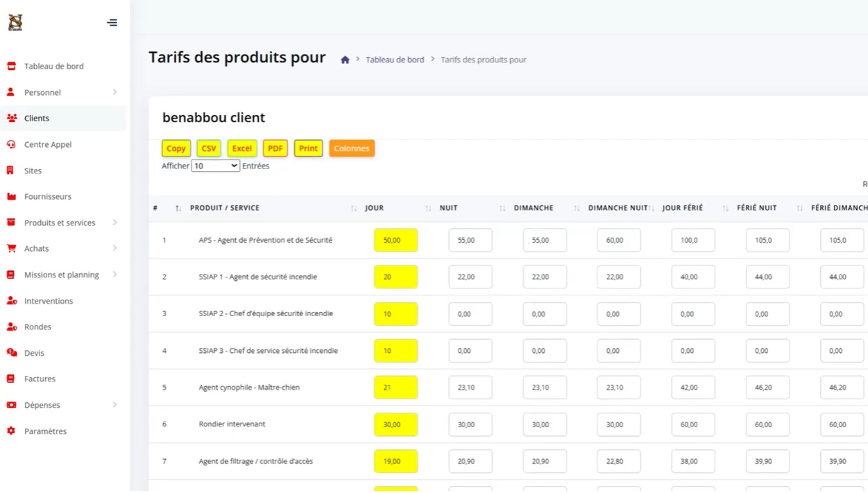Click the home icon in breadcrumb

(345, 60)
